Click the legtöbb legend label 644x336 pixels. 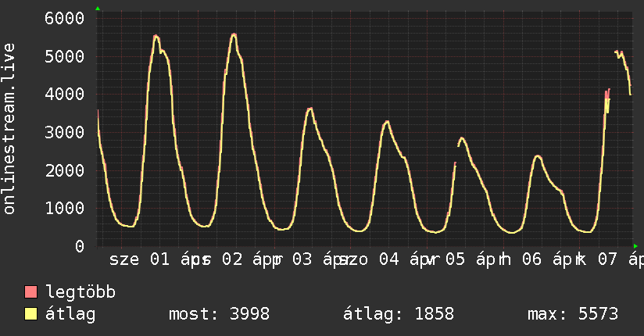tap(80, 292)
